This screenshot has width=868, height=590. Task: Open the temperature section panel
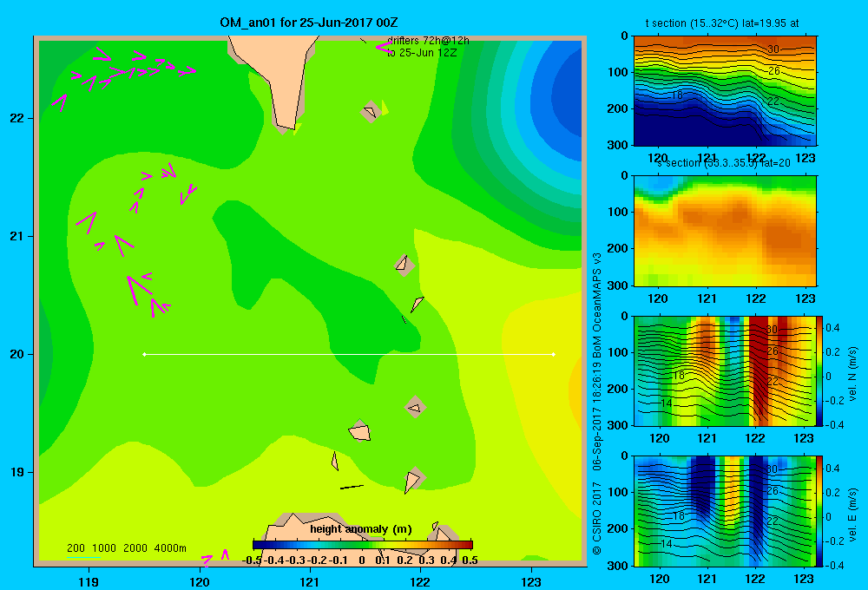point(725,91)
